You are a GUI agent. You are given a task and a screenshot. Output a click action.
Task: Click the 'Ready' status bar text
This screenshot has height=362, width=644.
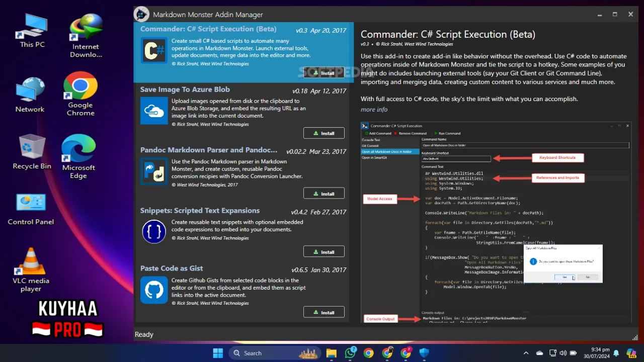click(144, 334)
